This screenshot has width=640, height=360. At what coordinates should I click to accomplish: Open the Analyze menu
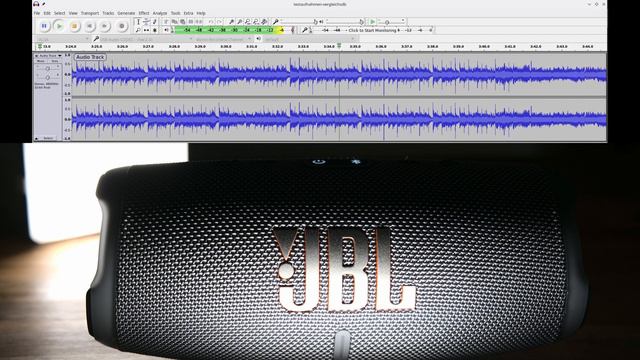point(160,13)
